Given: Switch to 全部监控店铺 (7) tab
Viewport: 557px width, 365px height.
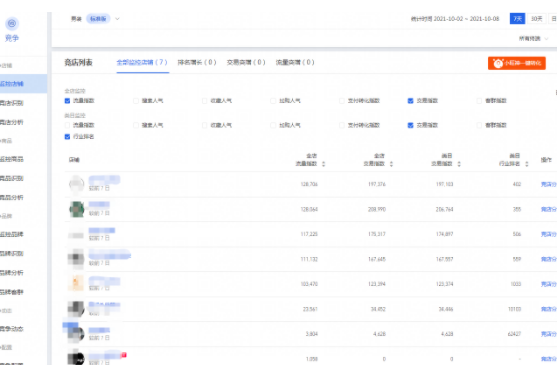Looking at the screenshot, I should [142, 62].
